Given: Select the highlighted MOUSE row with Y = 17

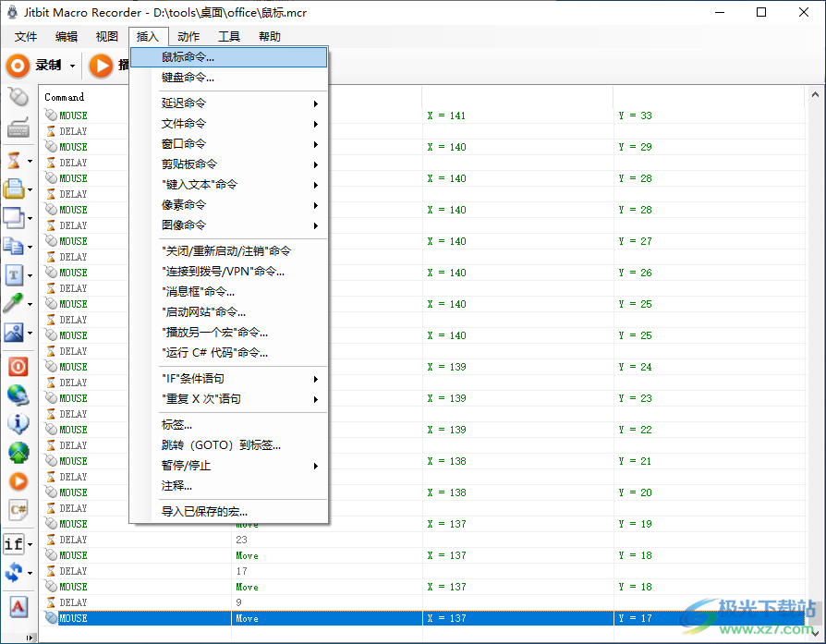Looking at the screenshot, I should click(423, 618).
